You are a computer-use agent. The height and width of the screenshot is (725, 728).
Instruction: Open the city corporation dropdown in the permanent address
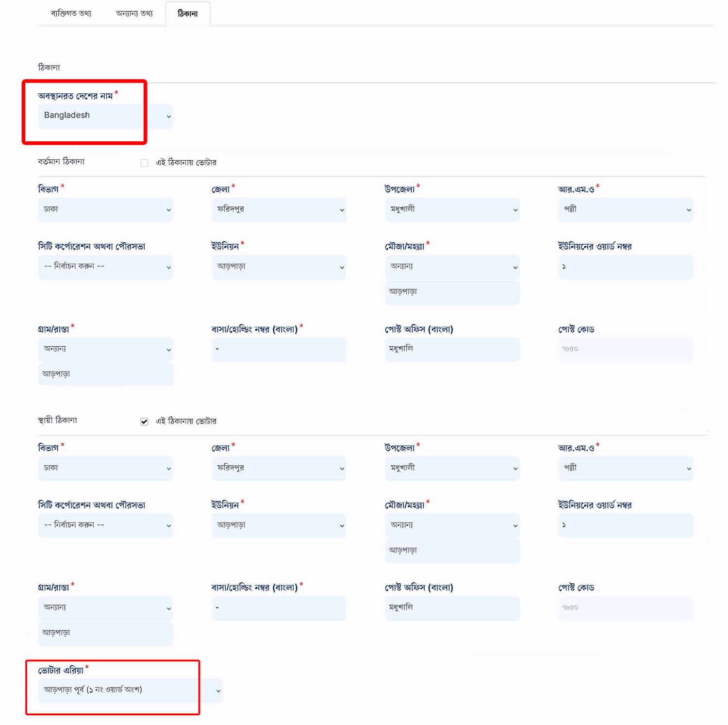[x=105, y=525]
